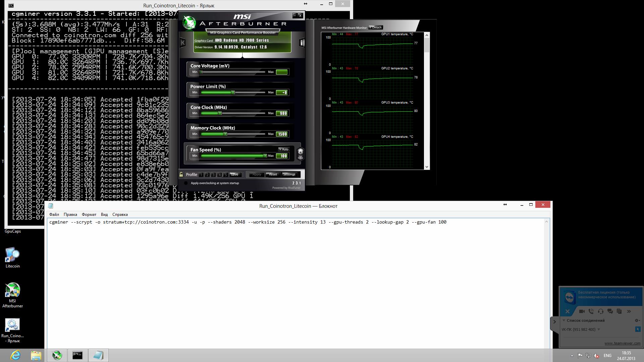The width and height of the screenshot is (644, 362).
Task: Adjust the Memory Clock slider handle
Action: pos(225,134)
